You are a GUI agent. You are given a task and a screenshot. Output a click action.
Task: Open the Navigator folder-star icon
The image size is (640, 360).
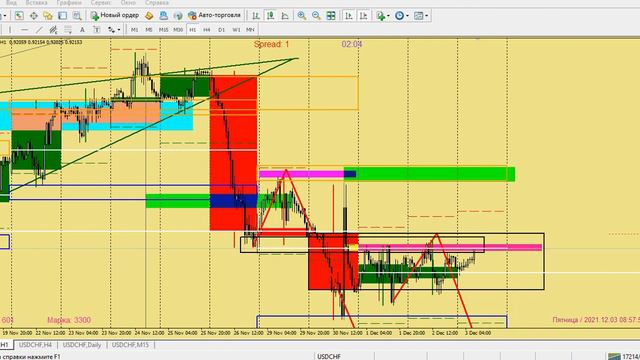tap(48, 16)
